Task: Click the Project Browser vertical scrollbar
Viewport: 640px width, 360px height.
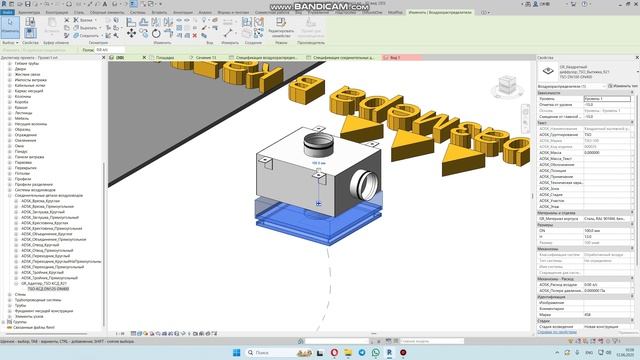Action: point(104,245)
